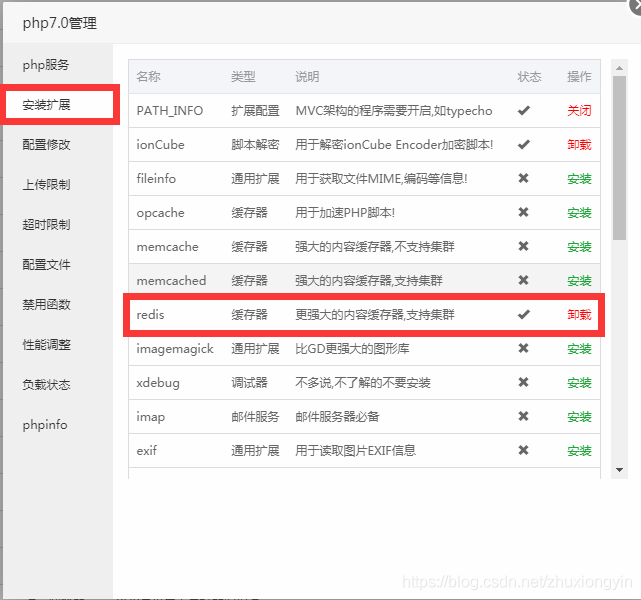Install the opcache extension
Viewport: 641px width, 600px height.
[x=579, y=213]
